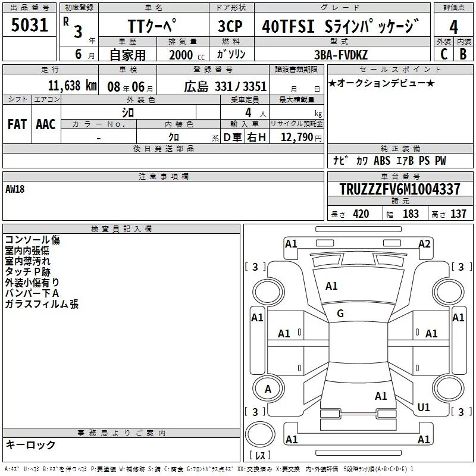Select equipment item PW

tap(440, 161)
